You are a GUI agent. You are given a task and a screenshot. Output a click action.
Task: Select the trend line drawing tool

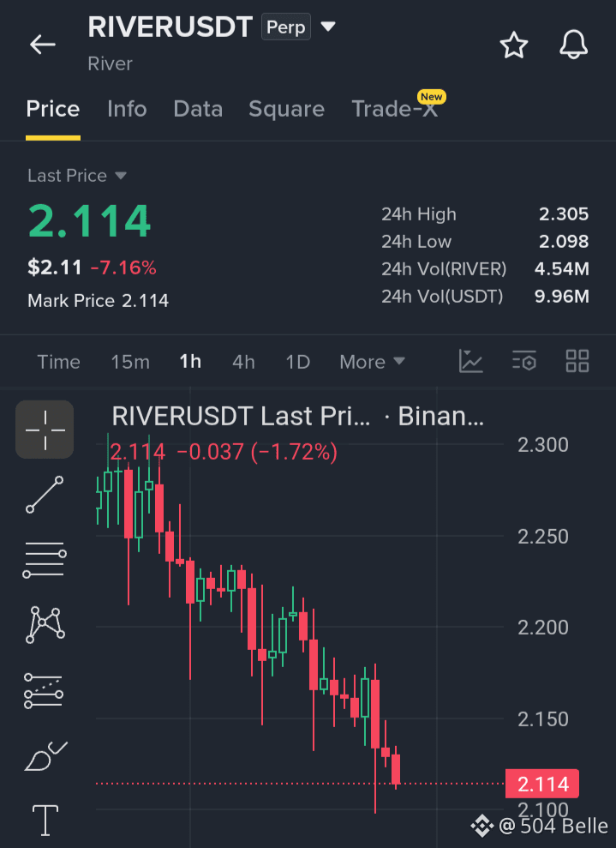pyautogui.click(x=45, y=494)
